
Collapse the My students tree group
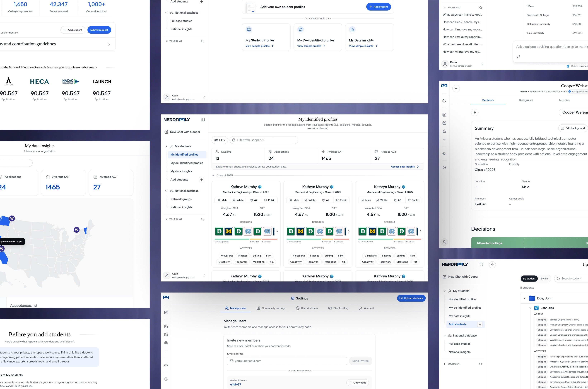[x=166, y=146]
